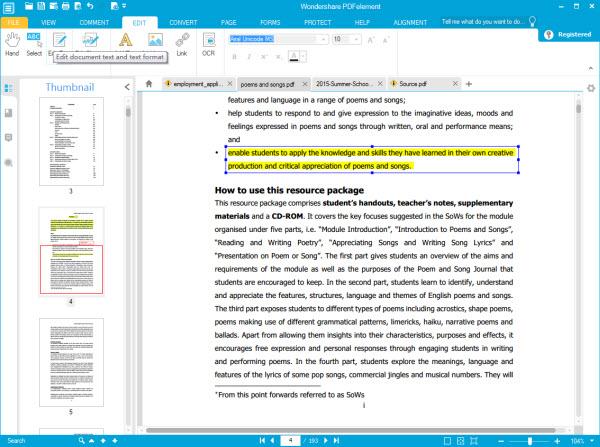Open the Search panel sidebar icon
The height and width of the screenshot is (447, 600).
point(8,163)
